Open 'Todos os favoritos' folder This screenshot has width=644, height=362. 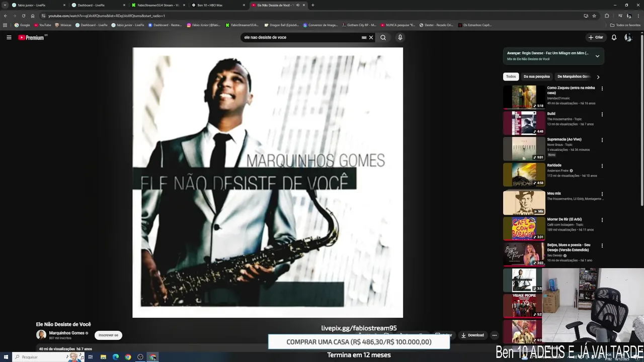tap(625, 25)
